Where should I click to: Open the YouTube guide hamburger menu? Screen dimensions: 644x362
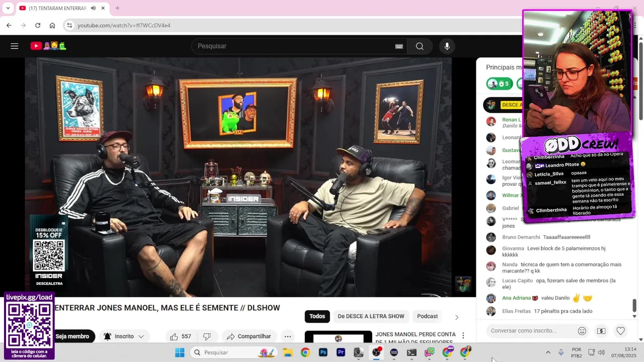point(15,46)
